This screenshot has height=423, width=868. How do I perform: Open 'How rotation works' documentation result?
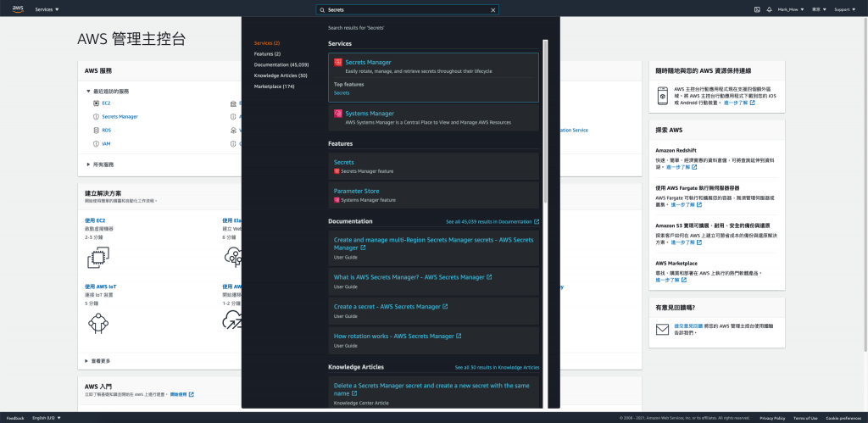point(398,336)
